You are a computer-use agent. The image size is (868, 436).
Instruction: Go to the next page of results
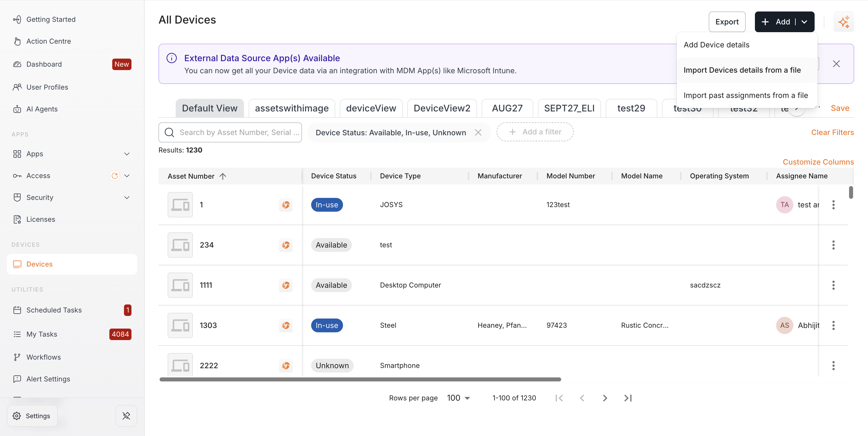pos(605,398)
